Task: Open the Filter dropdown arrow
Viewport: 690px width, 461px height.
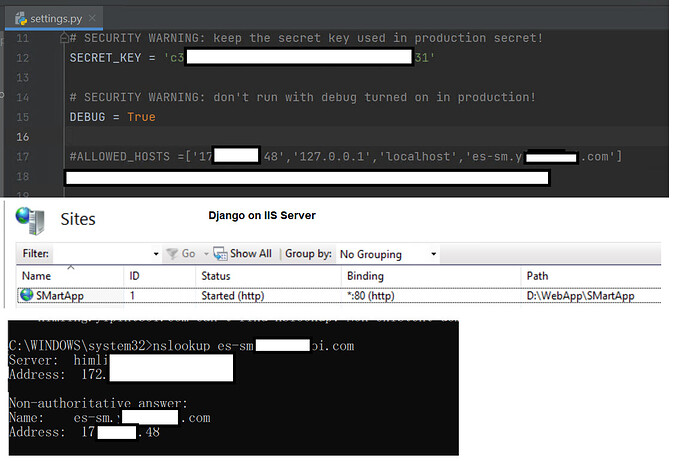Action: point(156,254)
